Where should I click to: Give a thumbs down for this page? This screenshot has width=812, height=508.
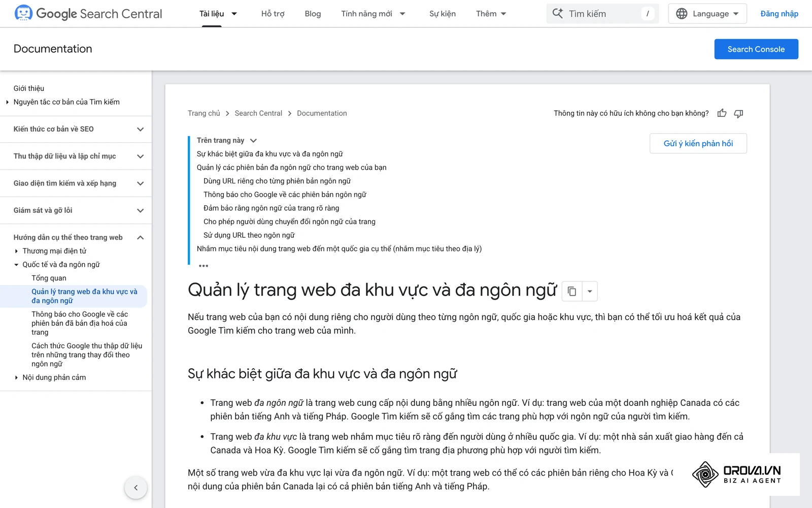(738, 113)
